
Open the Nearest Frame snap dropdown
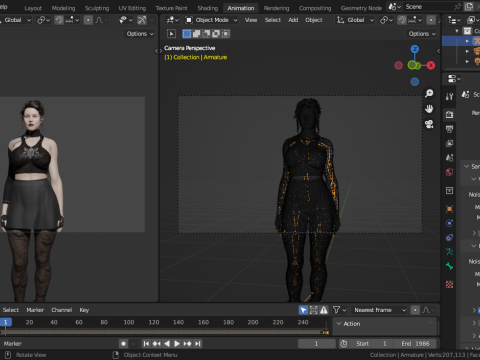(379, 310)
